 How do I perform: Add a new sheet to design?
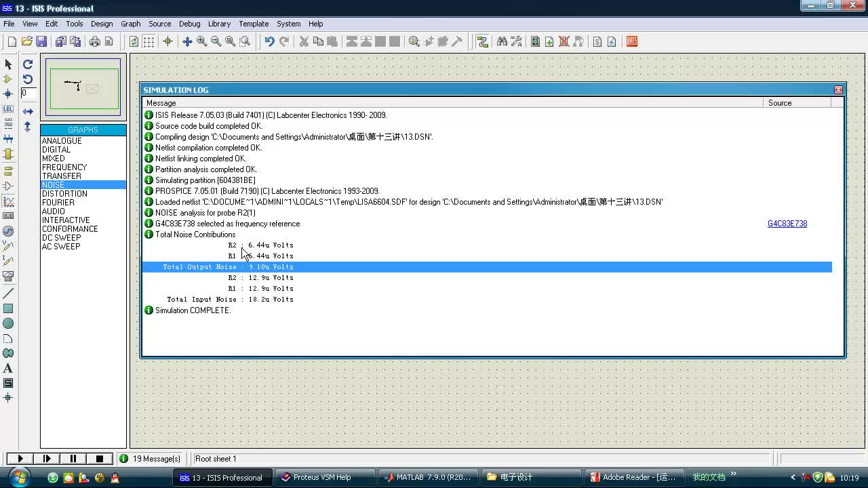549,41
